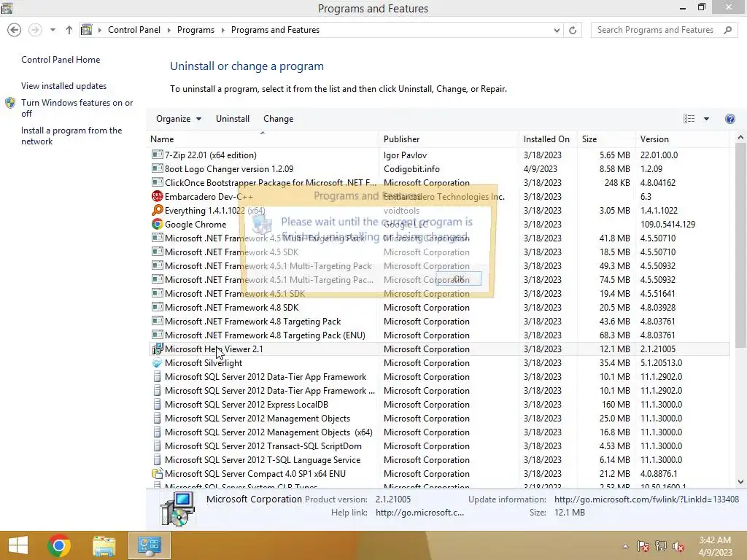747x560 pixels.
Task: Click the change view icon
Action: coord(689,119)
